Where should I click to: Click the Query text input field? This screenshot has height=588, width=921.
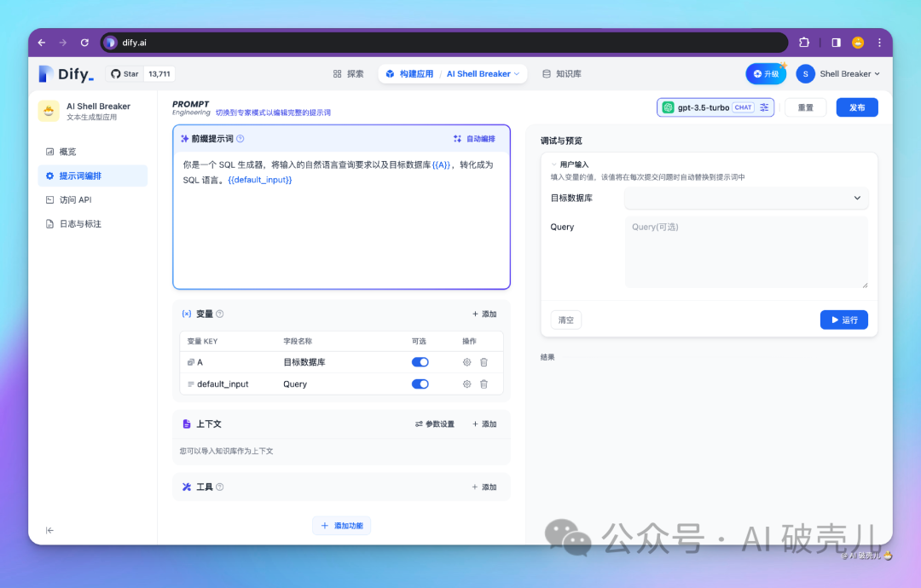746,251
